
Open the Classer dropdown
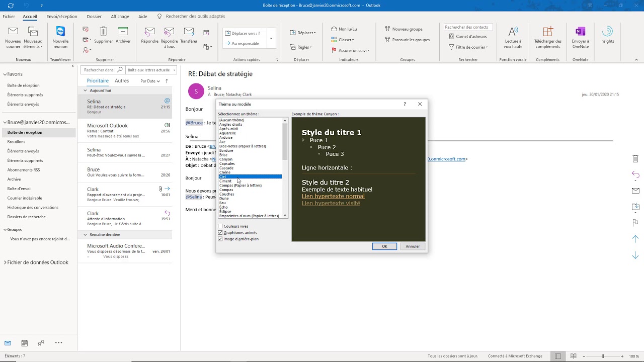click(343, 40)
